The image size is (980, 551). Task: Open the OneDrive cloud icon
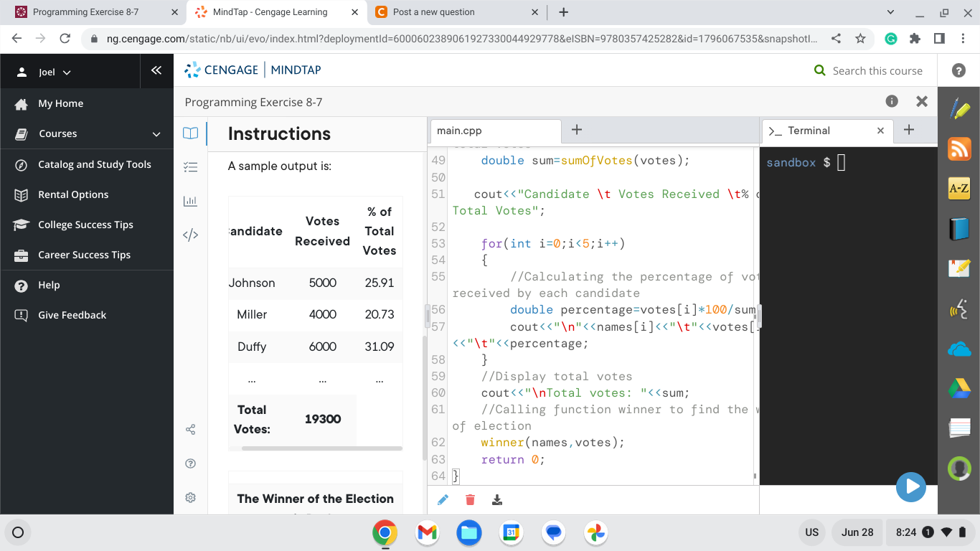(959, 349)
